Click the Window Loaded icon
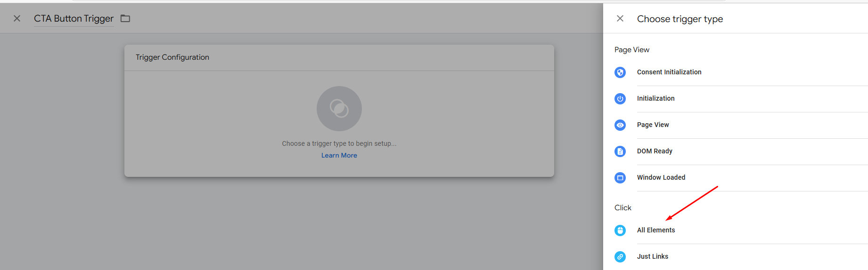The width and height of the screenshot is (868, 270). coord(620,178)
